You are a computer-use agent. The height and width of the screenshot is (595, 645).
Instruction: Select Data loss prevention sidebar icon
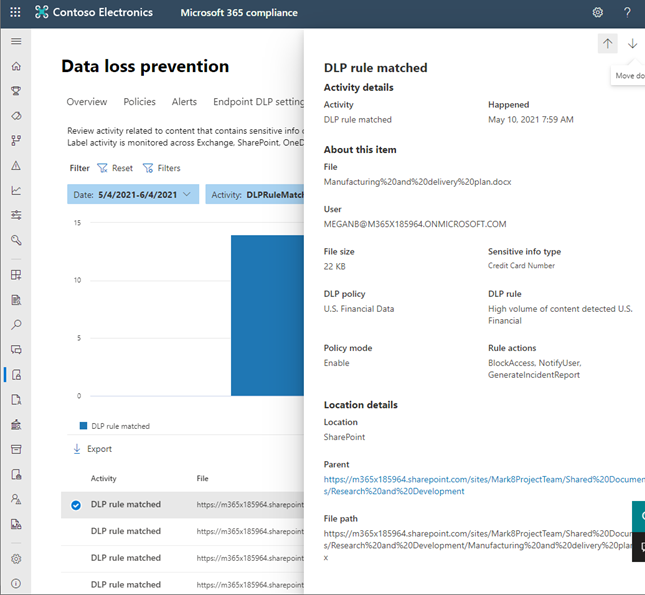coord(16,375)
